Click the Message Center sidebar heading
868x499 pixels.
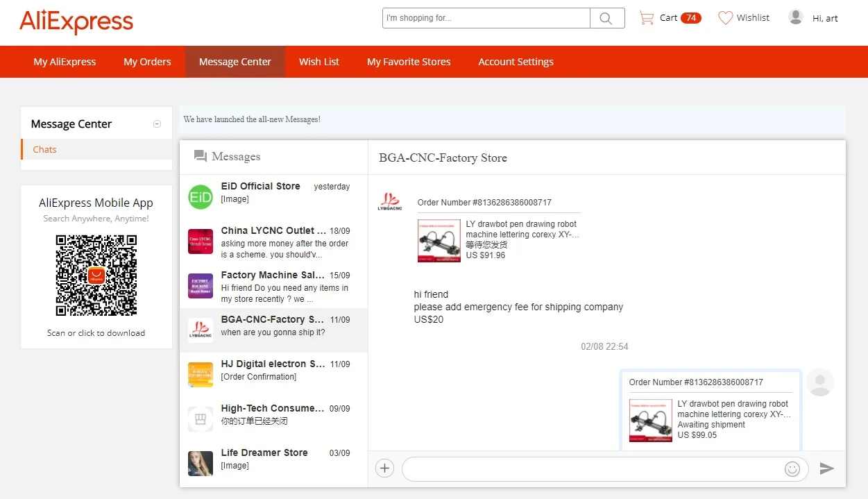point(71,124)
